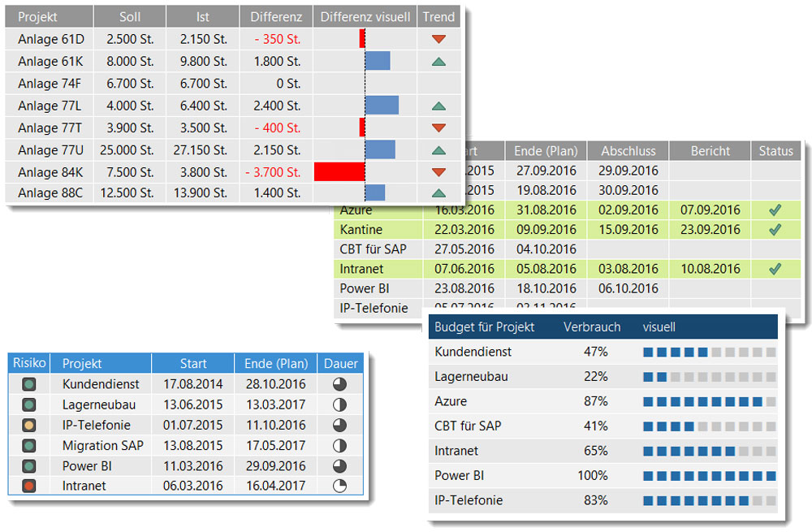
Task: Click the red down trend arrow for Anlage 84K
Action: [438, 171]
